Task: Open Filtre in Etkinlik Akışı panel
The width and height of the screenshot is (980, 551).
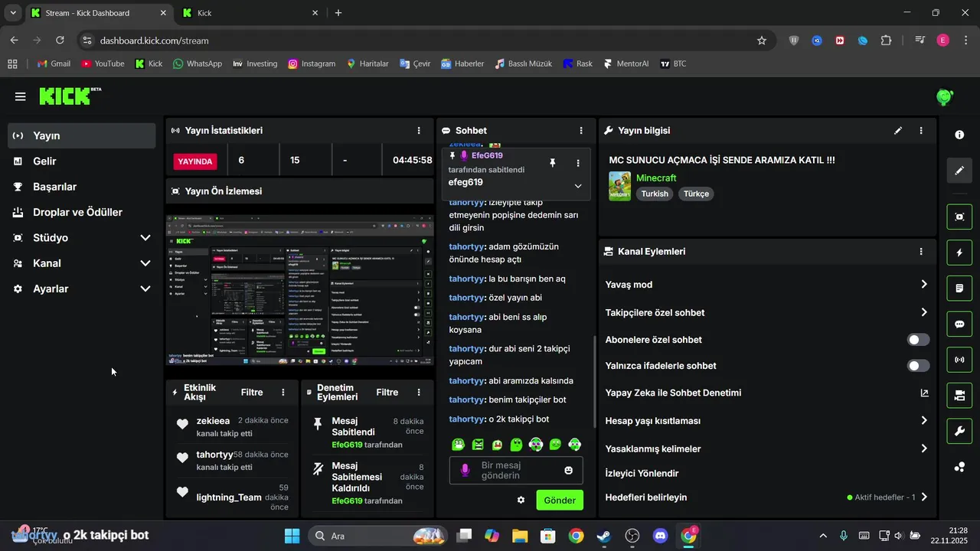Action: pyautogui.click(x=252, y=393)
